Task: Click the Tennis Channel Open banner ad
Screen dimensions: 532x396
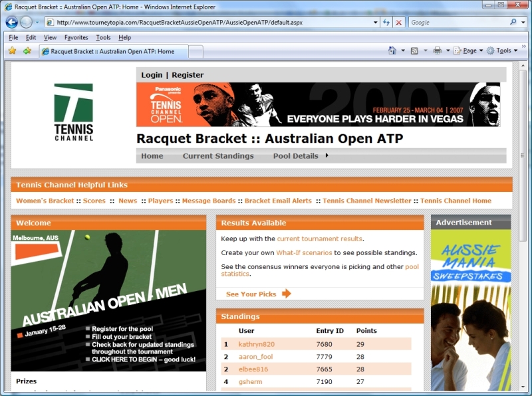Action: tap(319, 104)
